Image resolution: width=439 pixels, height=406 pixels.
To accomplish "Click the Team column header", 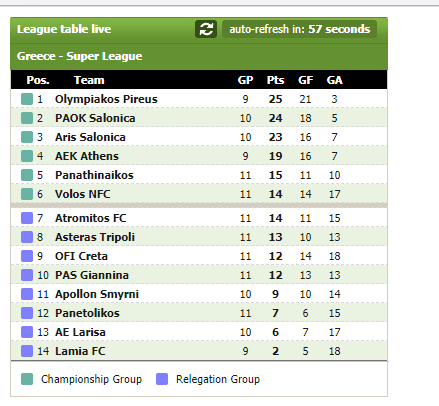I will 89,80.
